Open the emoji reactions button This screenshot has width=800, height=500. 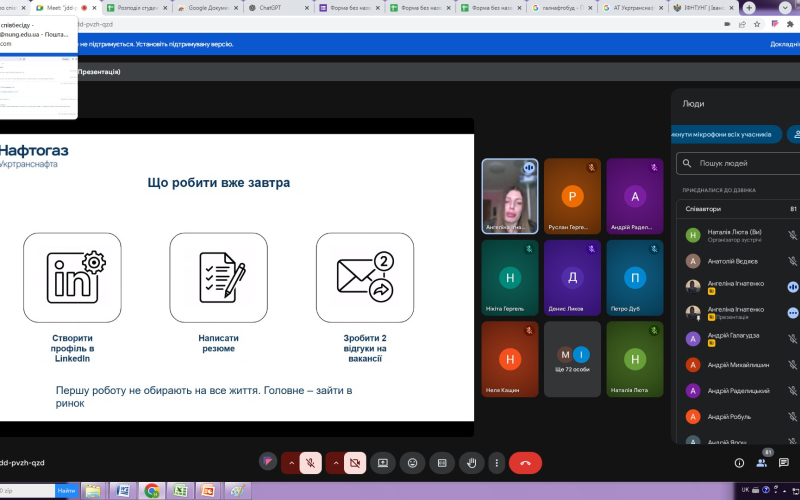pos(412,463)
